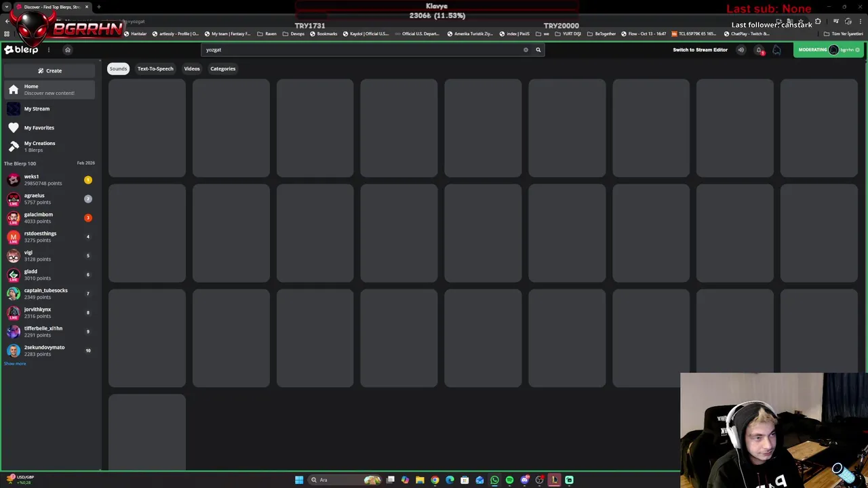The width and height of the screenshot is (868, 488).
Task: Select the Sounds tab
Action: click(118, 68)
